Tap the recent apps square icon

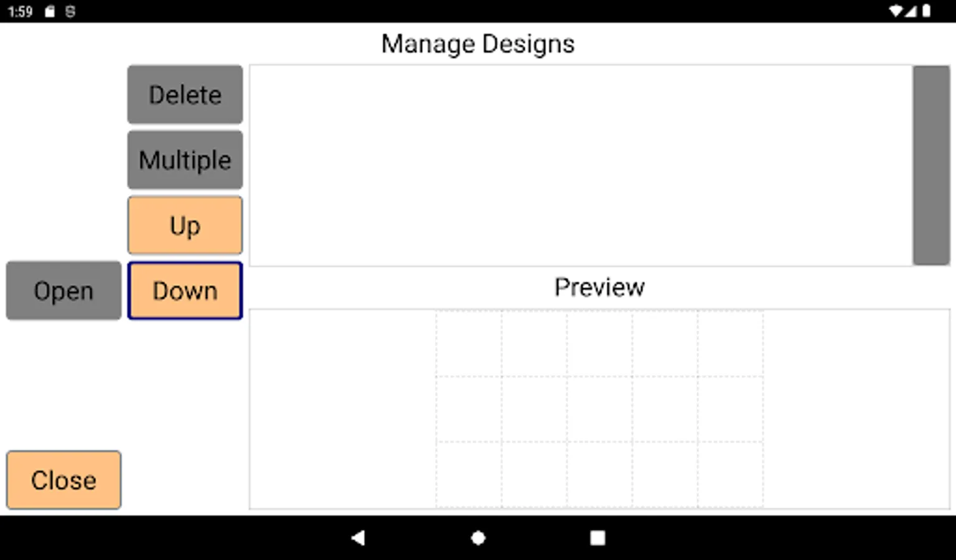tap(597, 538)
